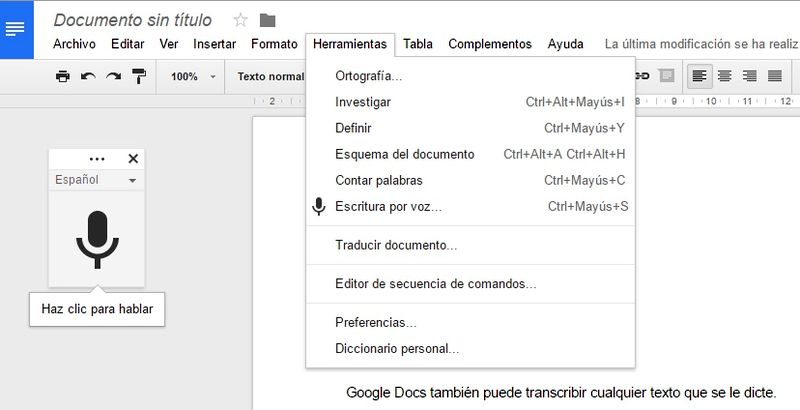Open the Ver menu
Image resolution: width=800 pixels, height=410 pixels.
168,44
